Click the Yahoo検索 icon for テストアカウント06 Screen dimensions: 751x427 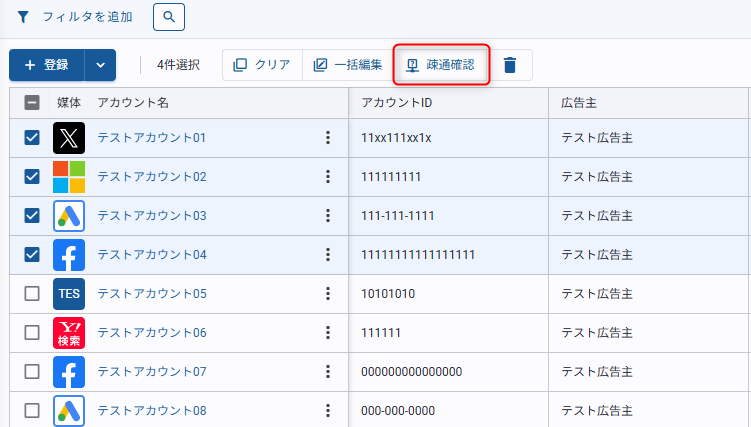point(69,333)
